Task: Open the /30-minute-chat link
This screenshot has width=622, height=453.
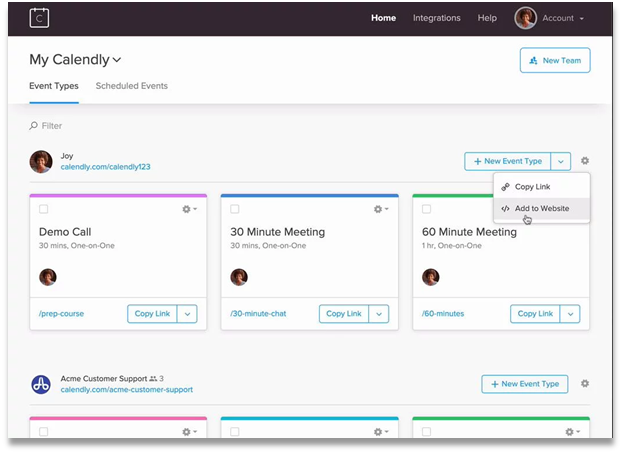Action: tap(258, 314)
